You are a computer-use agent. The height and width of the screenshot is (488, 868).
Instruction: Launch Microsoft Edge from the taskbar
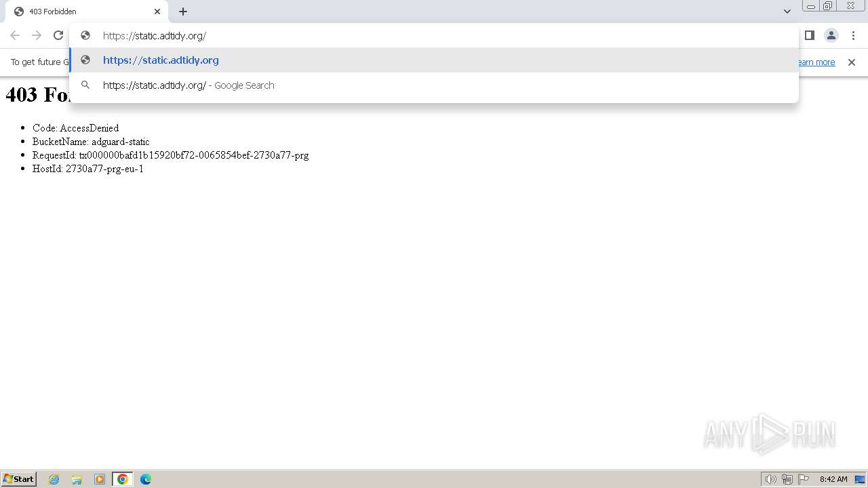pyautogui.click(x=145, y=479)
